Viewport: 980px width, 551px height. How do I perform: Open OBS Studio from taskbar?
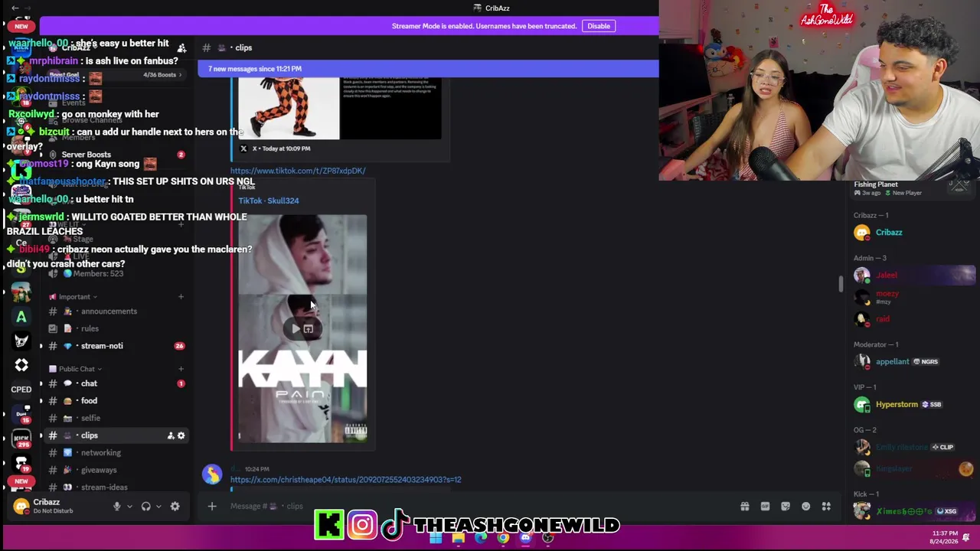pos(547,538)
